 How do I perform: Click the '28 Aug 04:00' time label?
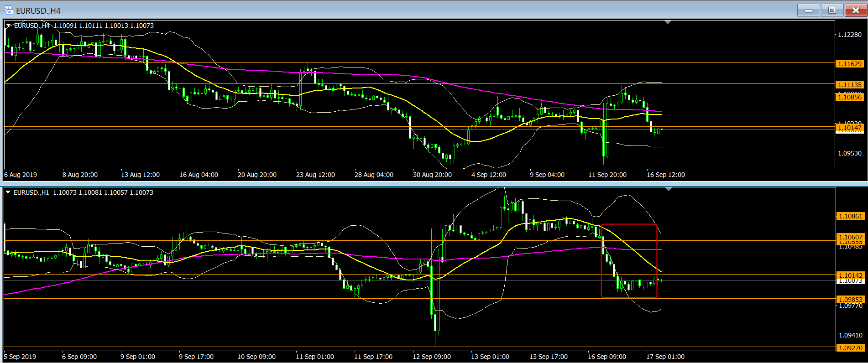pyautogui.click(x=374, y=175)
